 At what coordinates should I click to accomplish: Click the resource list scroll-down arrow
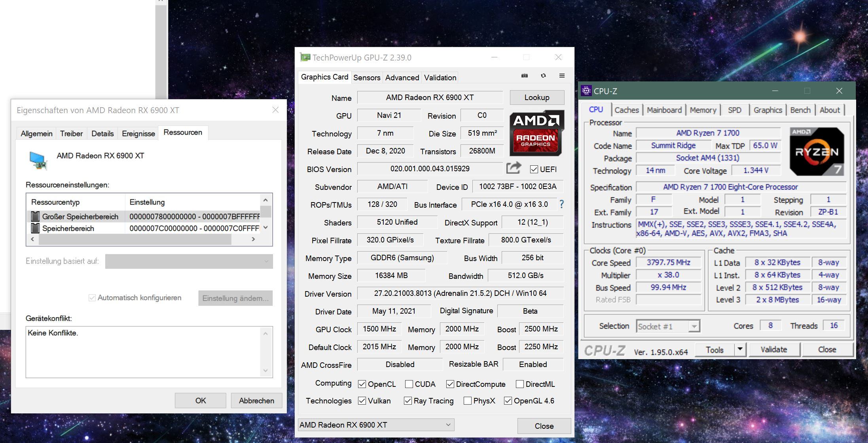click(x=265, y=227)
